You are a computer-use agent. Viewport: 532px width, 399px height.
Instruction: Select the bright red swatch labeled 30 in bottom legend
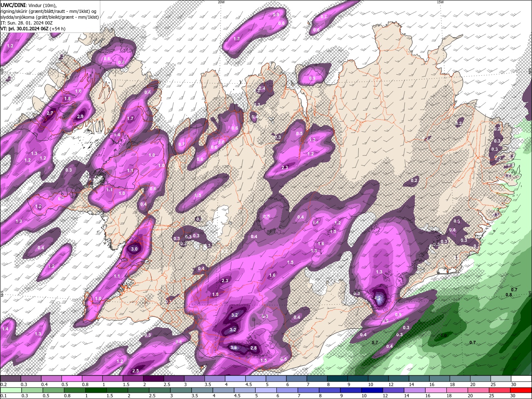pyautogui.click(x=521, y=390)
